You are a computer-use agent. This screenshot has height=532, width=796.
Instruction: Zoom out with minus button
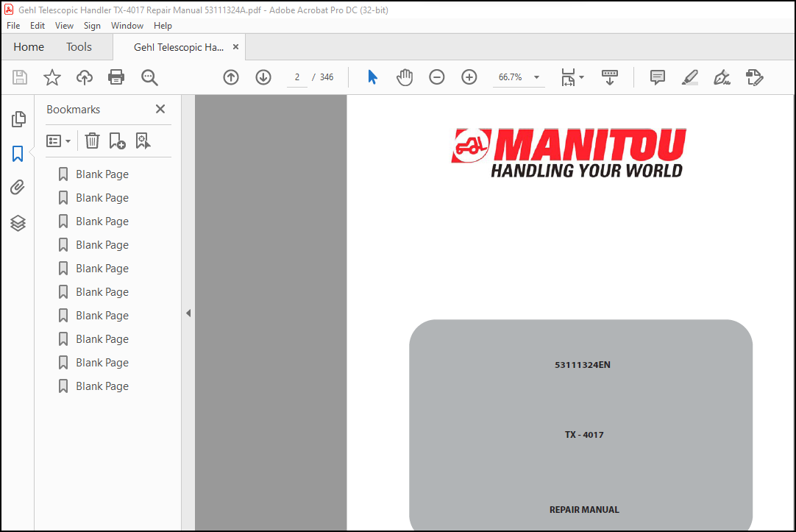[x=436, y=77]
